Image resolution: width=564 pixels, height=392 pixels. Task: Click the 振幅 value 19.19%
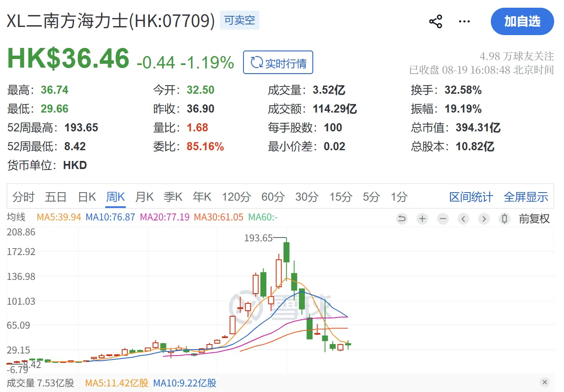pos(463,109)
